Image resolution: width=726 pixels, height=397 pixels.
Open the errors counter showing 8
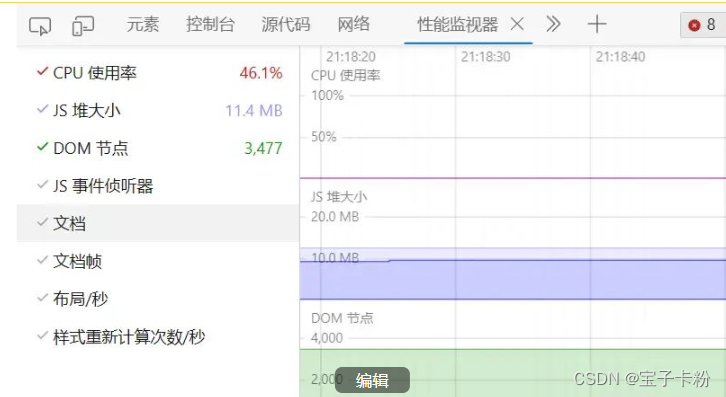tap(702, 25)
